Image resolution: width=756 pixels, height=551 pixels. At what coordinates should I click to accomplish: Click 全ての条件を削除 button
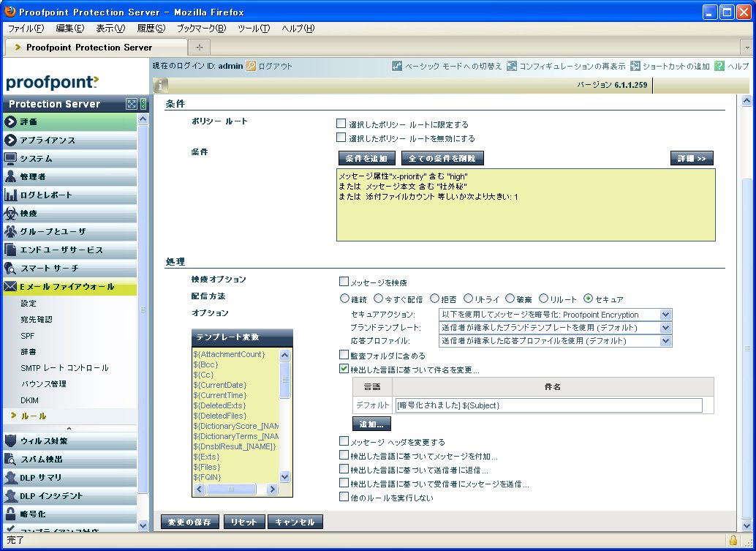(x=442, y=158)
